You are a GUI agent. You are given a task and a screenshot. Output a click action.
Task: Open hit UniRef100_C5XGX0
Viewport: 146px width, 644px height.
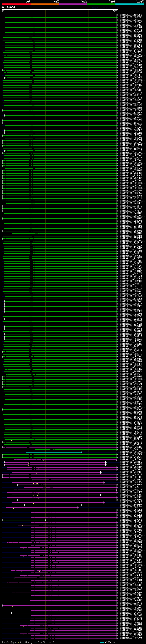[131, 20]
